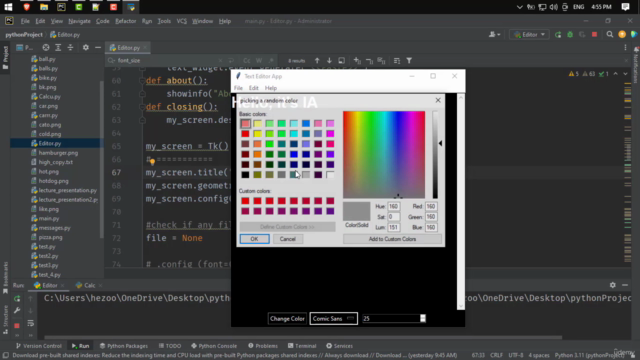This screenshot has height=360, width=640.
Task: Hide the Project tool window
Action: coord(98,48)
